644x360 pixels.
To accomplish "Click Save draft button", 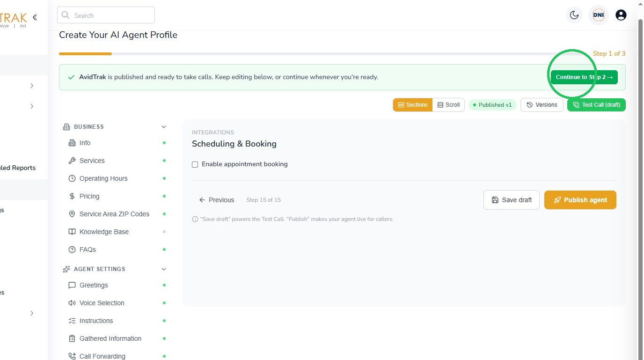I will (512, 200).
